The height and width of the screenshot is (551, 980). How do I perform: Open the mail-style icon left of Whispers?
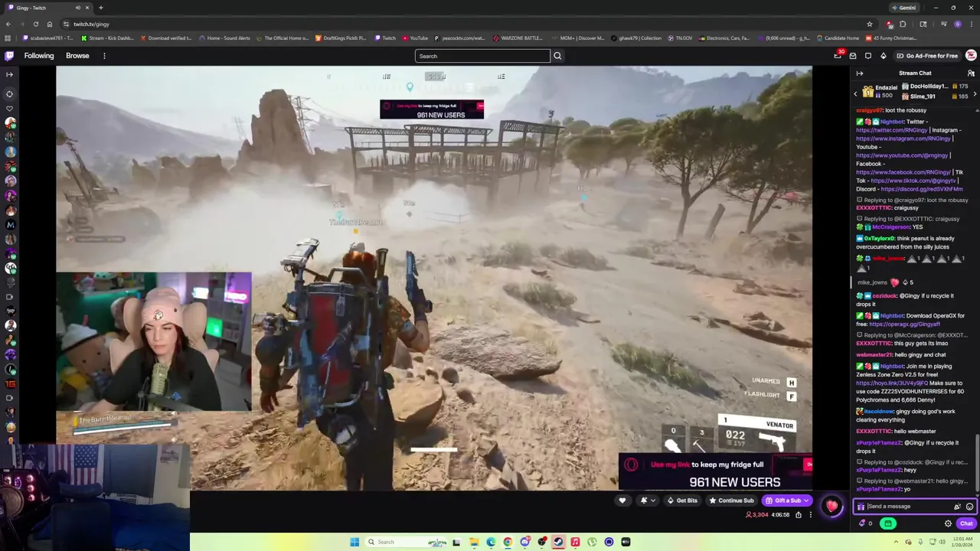click(x=853, y=56)
